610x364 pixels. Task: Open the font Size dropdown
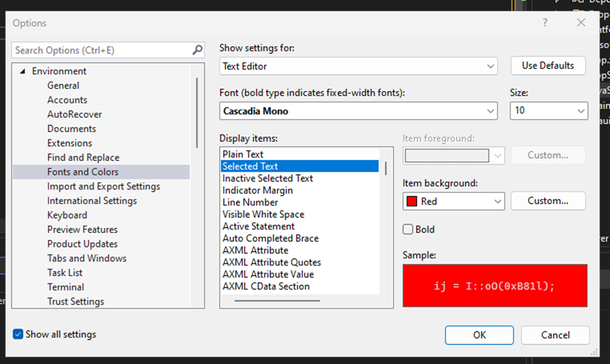coord(581,111)
